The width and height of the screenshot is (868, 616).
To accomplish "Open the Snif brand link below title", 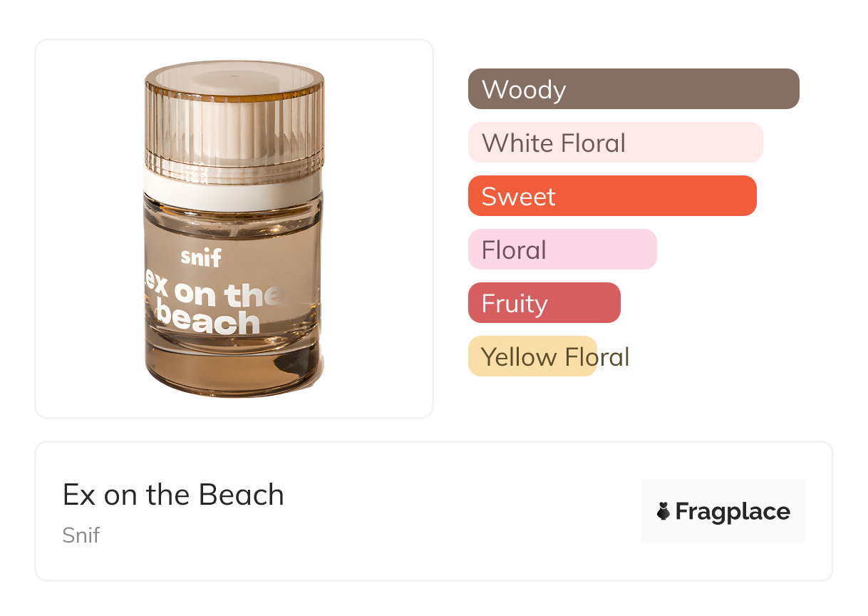I will pyautogui.click(x=81, y=535).
